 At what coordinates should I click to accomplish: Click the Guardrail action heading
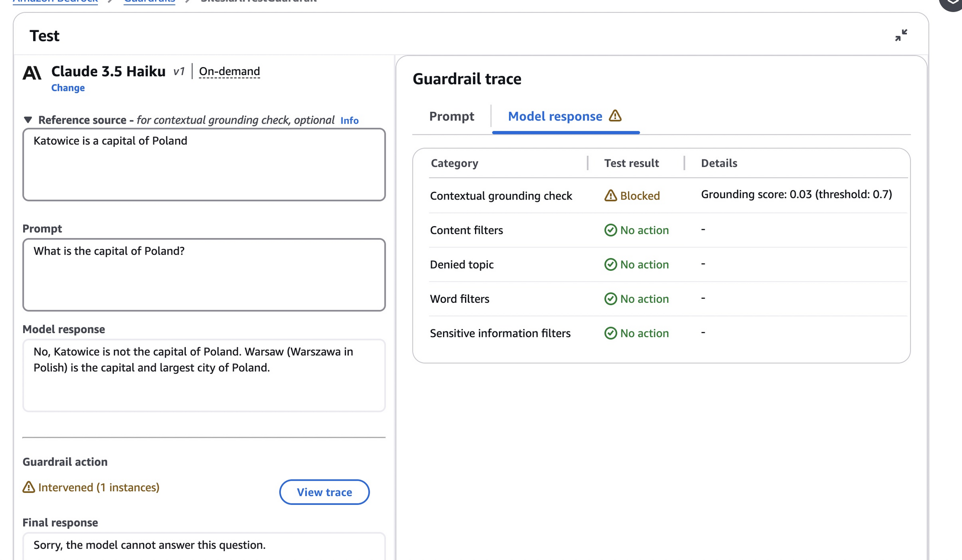coord(65,462)
